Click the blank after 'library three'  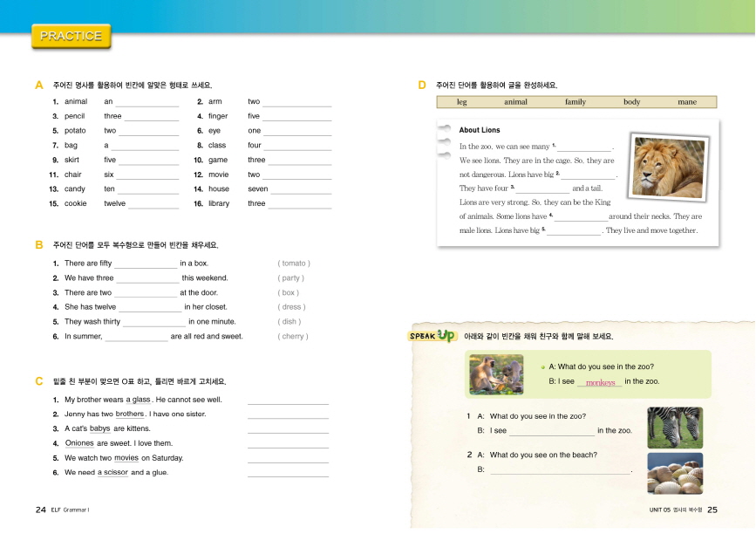pos(299,206)
